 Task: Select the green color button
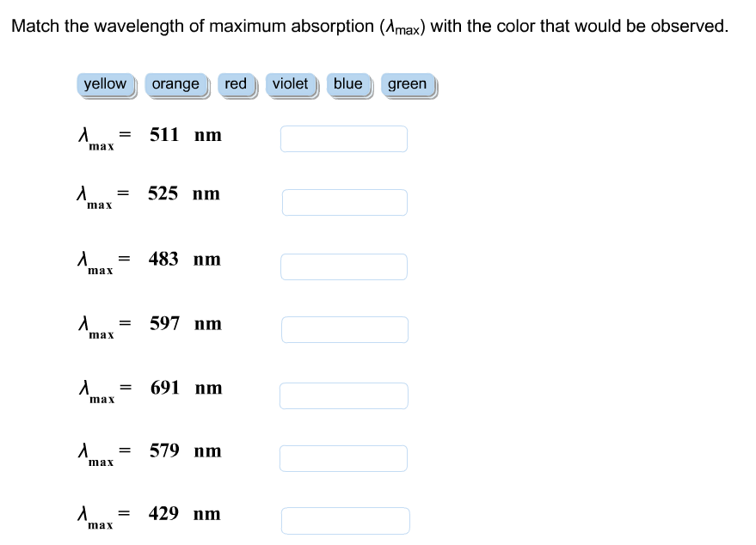407,83
